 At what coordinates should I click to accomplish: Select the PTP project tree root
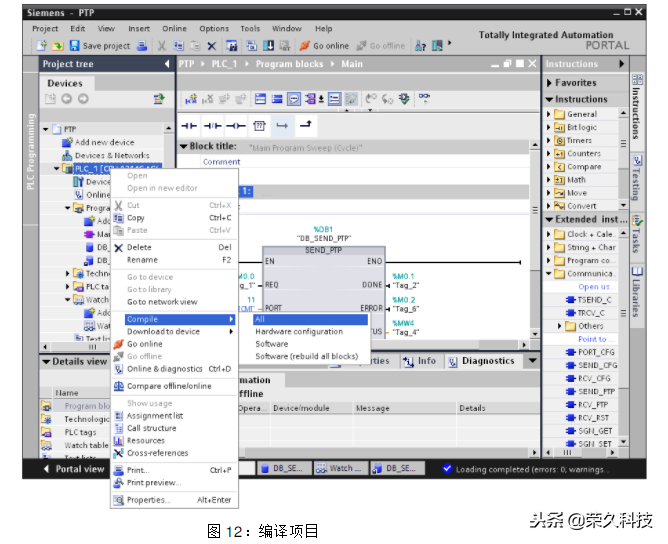[70, 129]
